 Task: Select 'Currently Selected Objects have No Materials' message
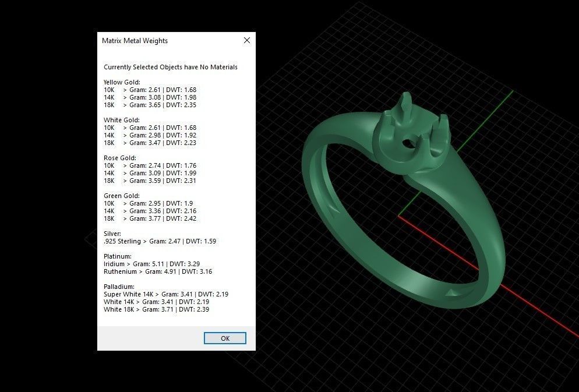171,67
